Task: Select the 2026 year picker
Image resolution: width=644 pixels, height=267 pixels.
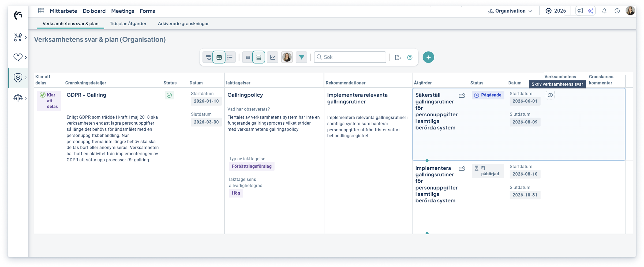Action: 556,11
